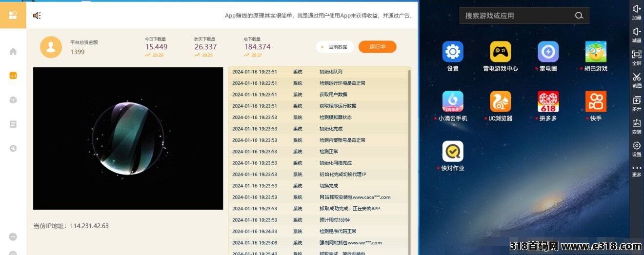
Task: Click the 当前数据 pill button
Action: [x=335, y=47]
